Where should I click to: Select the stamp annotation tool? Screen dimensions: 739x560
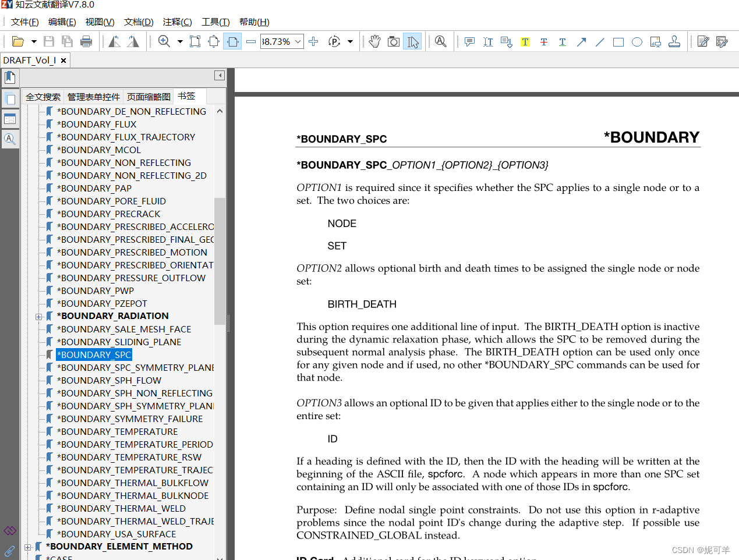click(x=674, y=42)
